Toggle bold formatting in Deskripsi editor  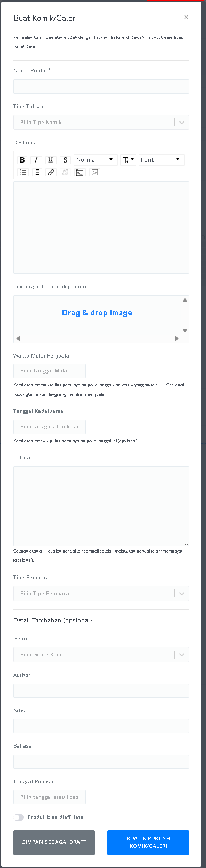point(22,160)
